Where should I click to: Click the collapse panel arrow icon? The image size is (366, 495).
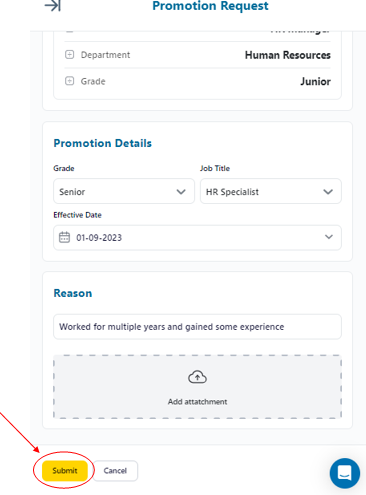[x=53, y=5]
